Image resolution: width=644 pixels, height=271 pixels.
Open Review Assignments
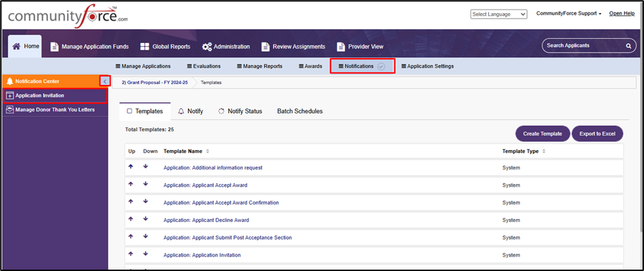click(293, 47)
